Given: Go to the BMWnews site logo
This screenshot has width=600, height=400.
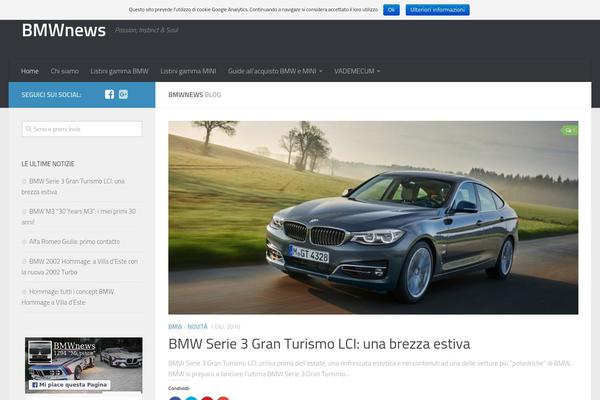Looking at the screenshot, I should pos(64,30).
